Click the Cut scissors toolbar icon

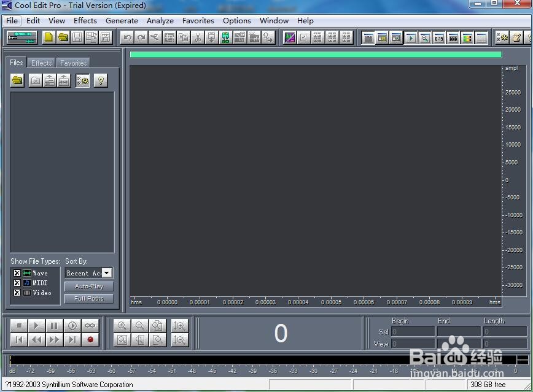(x=197, y=37)
